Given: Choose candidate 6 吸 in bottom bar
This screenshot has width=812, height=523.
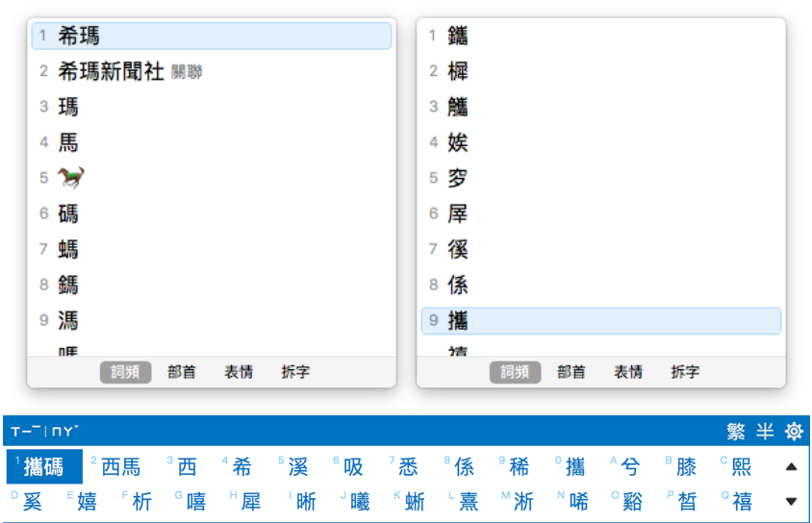Looking at the screenshot, I should click(348, 466).
